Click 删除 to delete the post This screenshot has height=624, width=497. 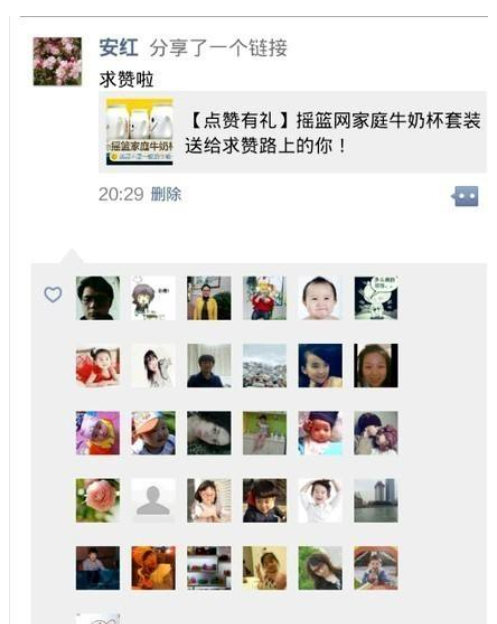166,195
